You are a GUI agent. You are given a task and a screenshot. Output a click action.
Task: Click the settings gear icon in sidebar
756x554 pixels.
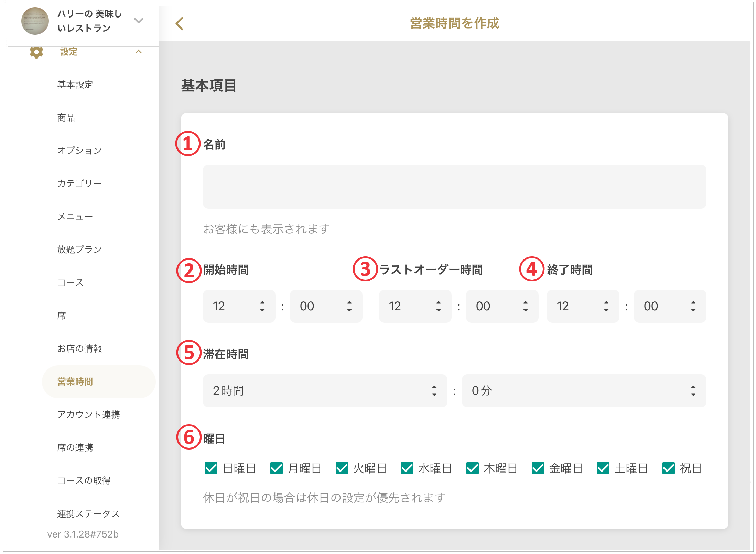pyautogui.click(x=36, y=52)
